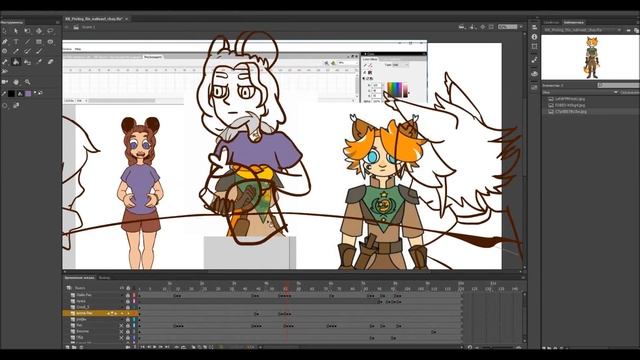Toggle show-all-outlines icon in layer header
Image resolution: width=640 pixels, height=360 pixels.
pos(134,288)
